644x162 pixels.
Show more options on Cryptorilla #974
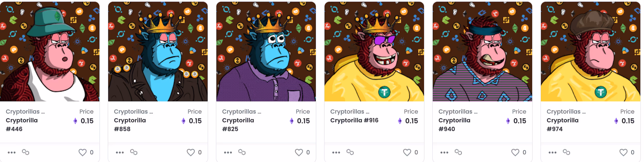click(553, 152)
